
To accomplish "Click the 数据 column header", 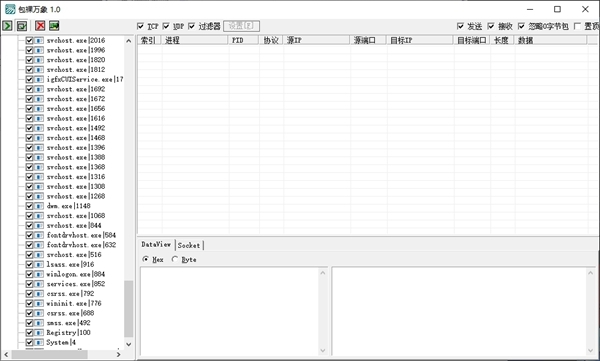I will tap(551, 40).
